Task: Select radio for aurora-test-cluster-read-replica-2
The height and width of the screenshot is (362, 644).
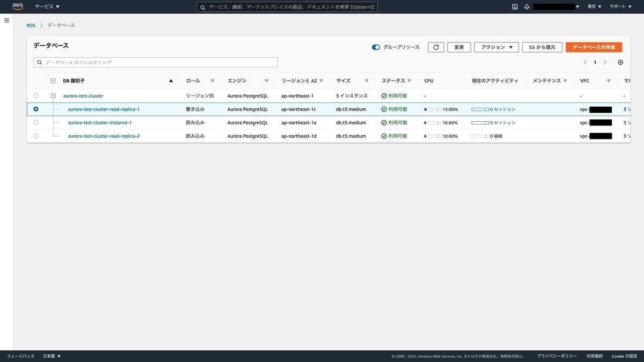Action: click(36, 136)
